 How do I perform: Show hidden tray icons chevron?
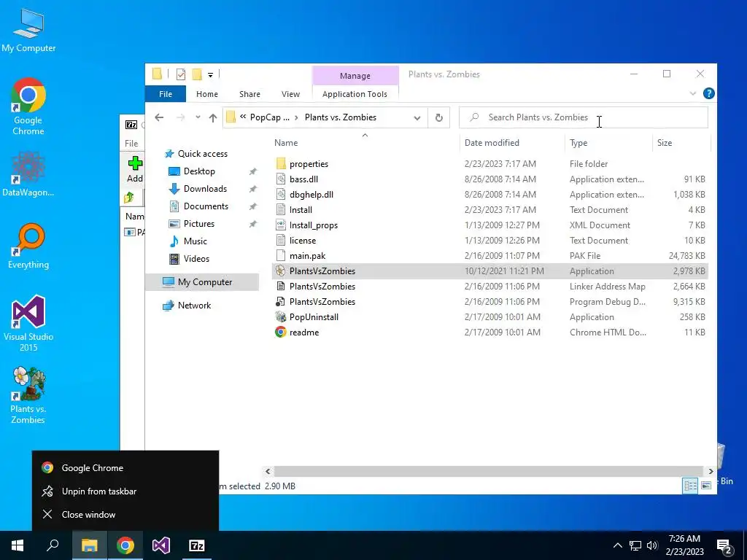[617, 545]
